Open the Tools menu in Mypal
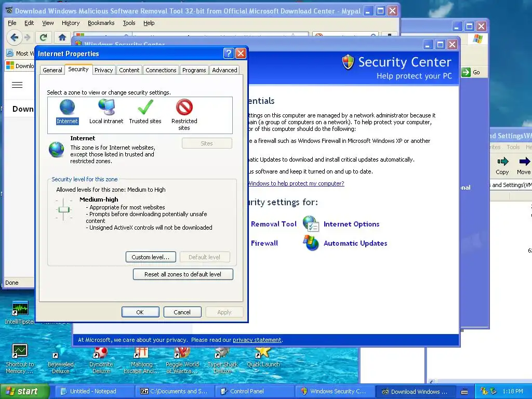This screenshot has width=532, height=399. pos(129,23)
